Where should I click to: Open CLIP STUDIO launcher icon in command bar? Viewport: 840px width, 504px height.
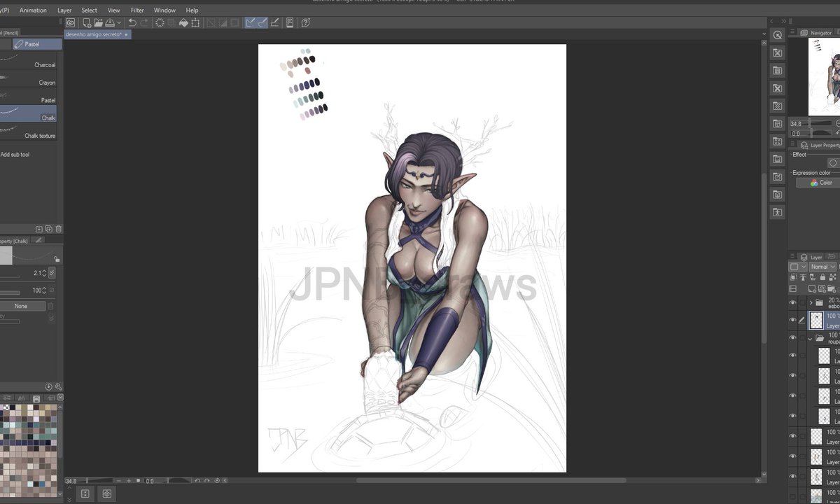click(70, 22)
